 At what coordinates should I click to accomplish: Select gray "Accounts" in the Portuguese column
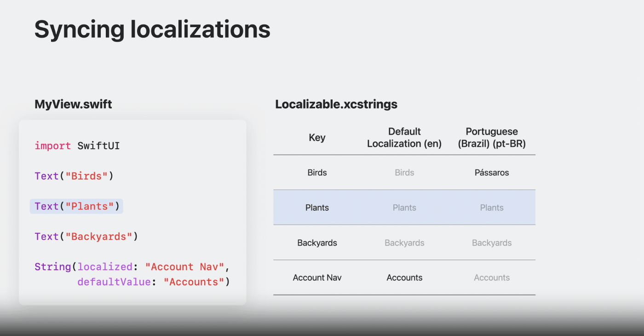(492, 278)
